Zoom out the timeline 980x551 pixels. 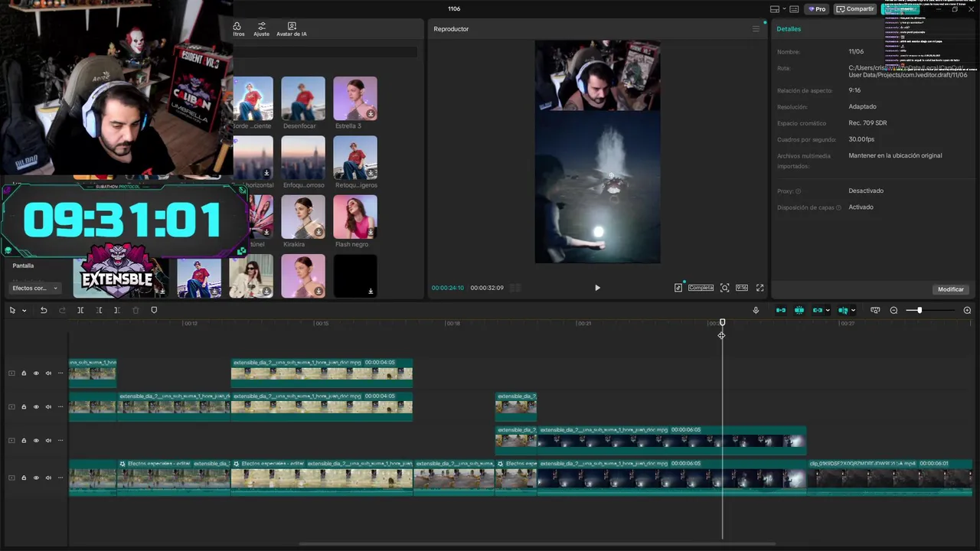[893, 310]
